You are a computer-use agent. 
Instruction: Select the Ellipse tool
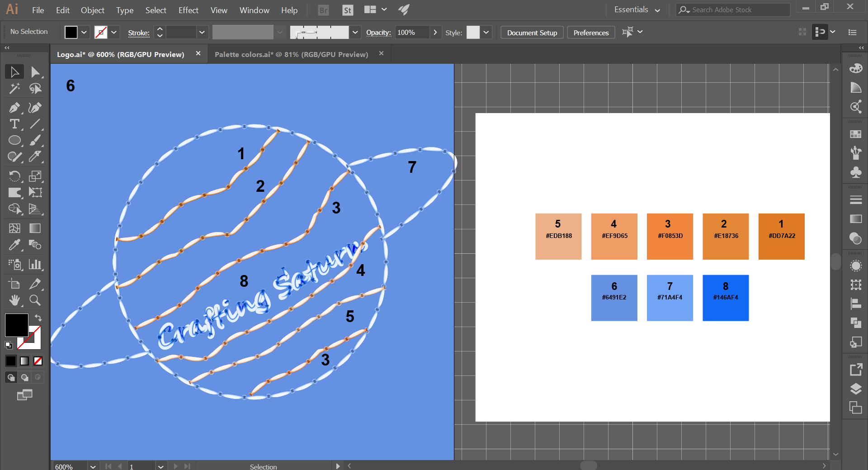14,140
